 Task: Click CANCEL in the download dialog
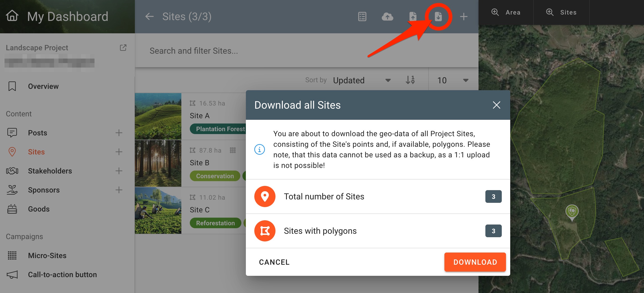pyautogui.click(x=274, y=262)
